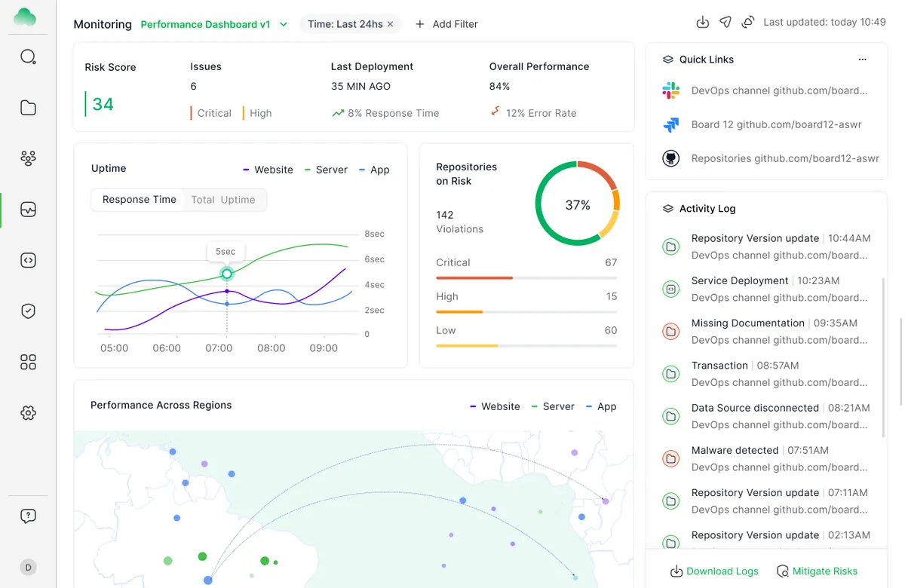Toggle Server in Performance Across Regions legend
905x588 pixels.
click(x=553, y=406)
